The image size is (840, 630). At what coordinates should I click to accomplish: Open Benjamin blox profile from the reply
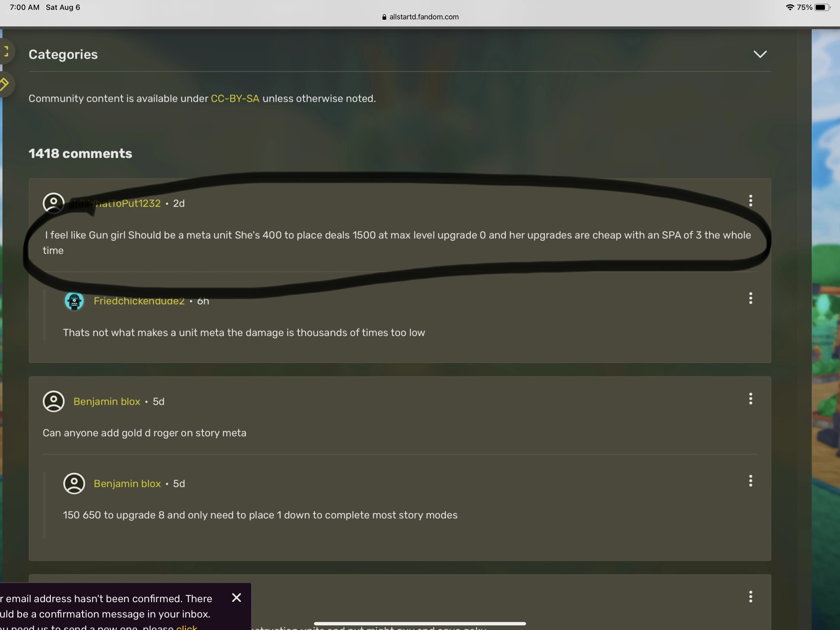pos(127,483)
